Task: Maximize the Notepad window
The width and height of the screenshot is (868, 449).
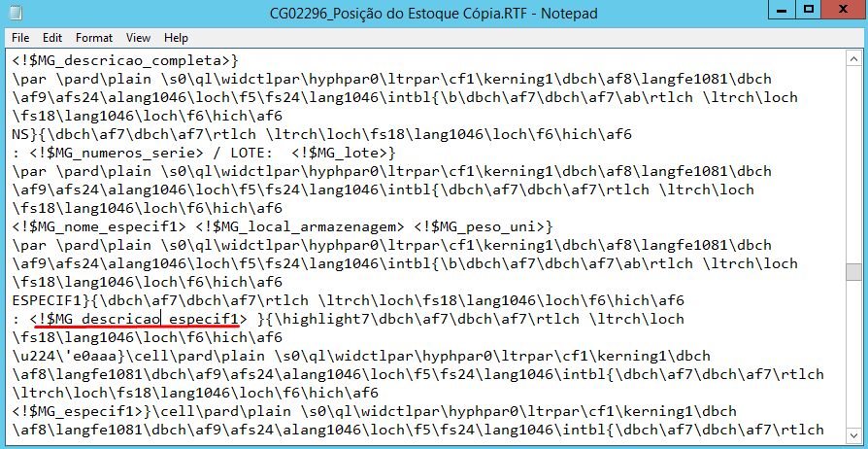Action: pos(809,10)
